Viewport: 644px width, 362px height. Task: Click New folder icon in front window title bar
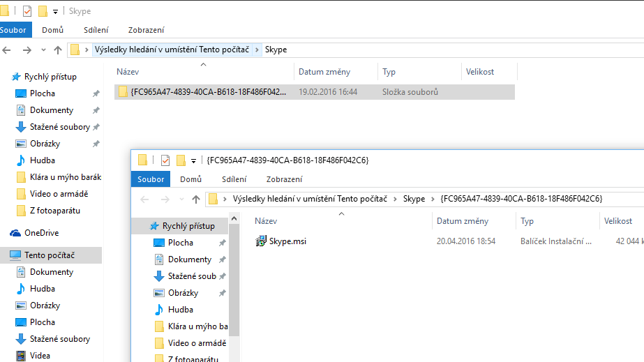pyautogui.click(x=181, y=160)
